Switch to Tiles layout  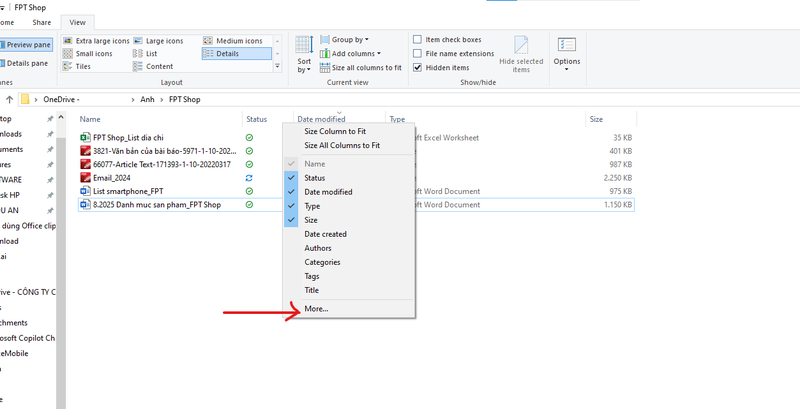pyautogui.click(x=77, y=66)
